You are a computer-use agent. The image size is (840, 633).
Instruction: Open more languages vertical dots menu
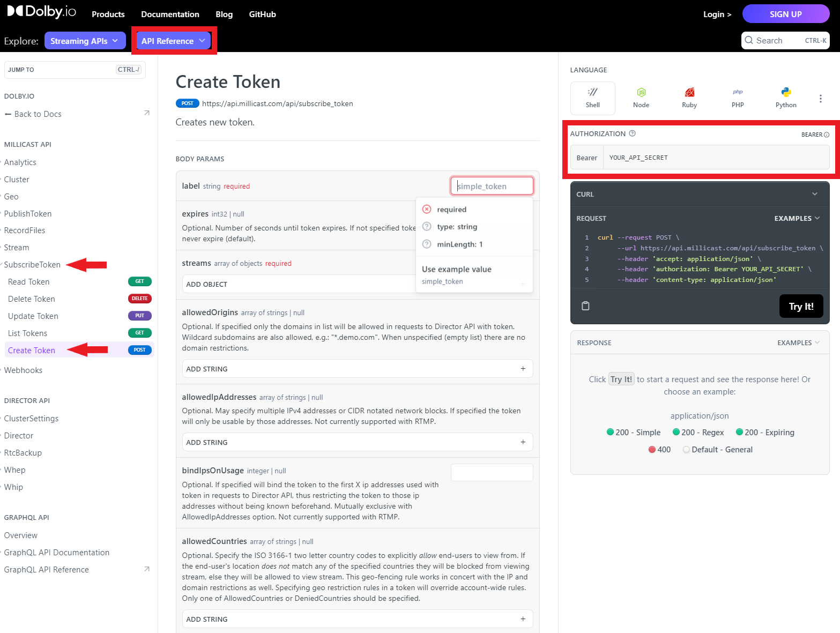point(820,99)
